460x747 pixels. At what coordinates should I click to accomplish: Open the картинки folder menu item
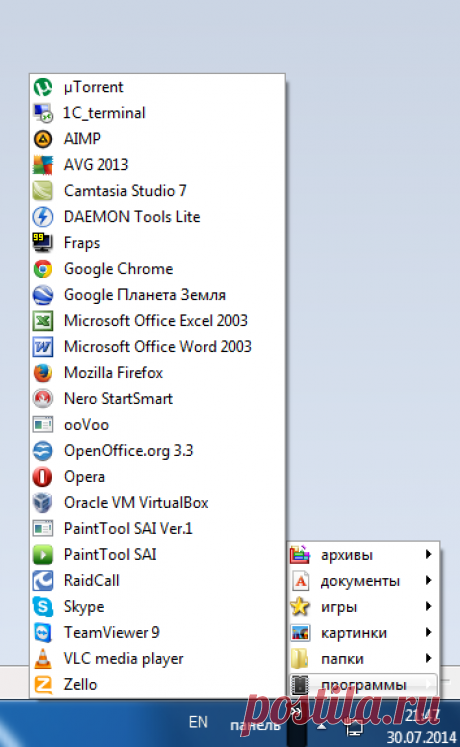pos(363,633)
